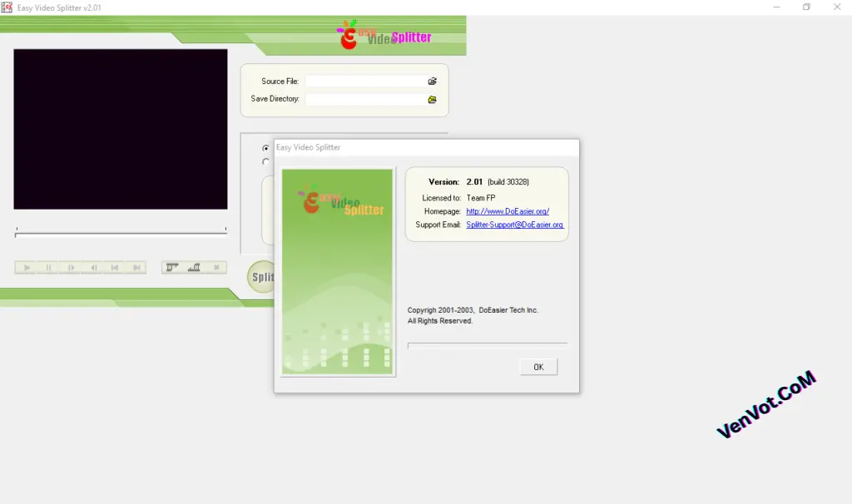The width and height of the screenshot is (852, 504).
Task: Click the Play button
Action: tap(27, 267)
